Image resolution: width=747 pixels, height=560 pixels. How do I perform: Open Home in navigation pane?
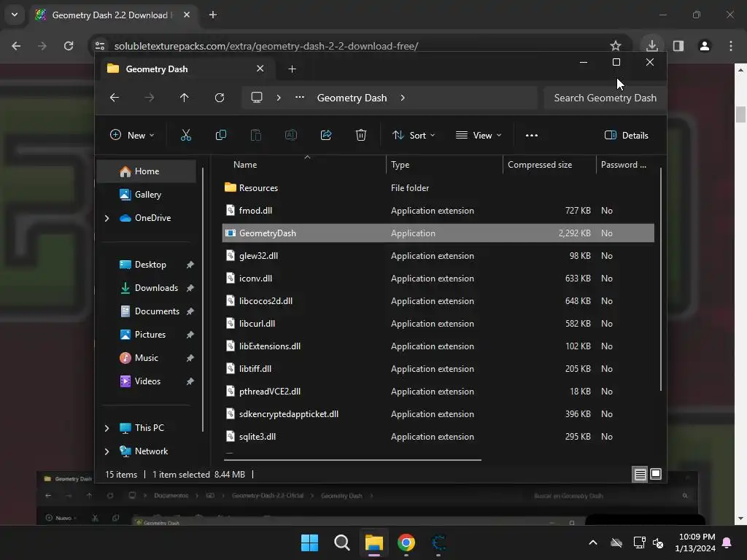tap(146, 171)
